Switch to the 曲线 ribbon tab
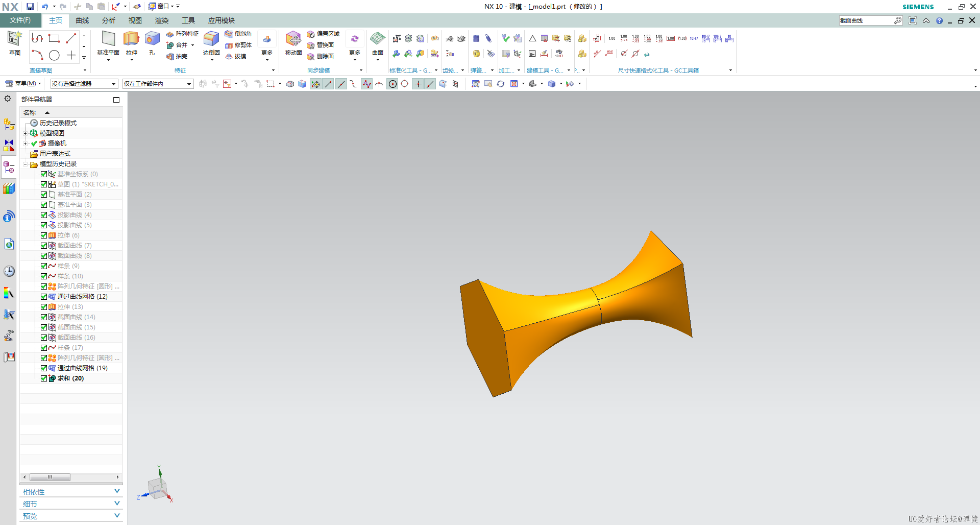 (x=82, y=20)
